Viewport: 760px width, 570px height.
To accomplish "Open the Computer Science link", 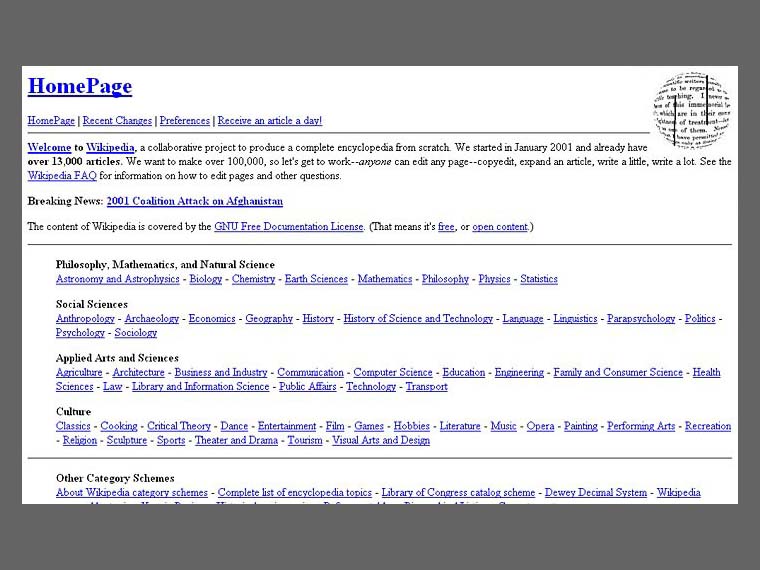I will (x=393, y=373).
